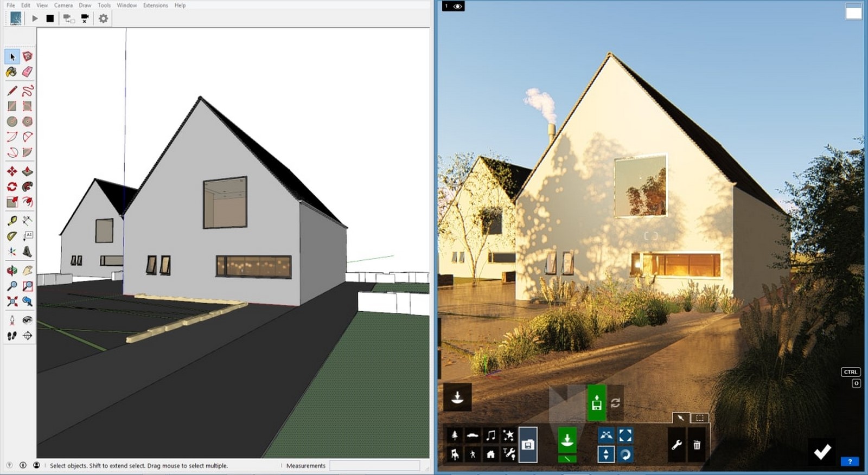868x475 pixels.
Task: Open Imported Models category button
Action: [x=528, y=445]
